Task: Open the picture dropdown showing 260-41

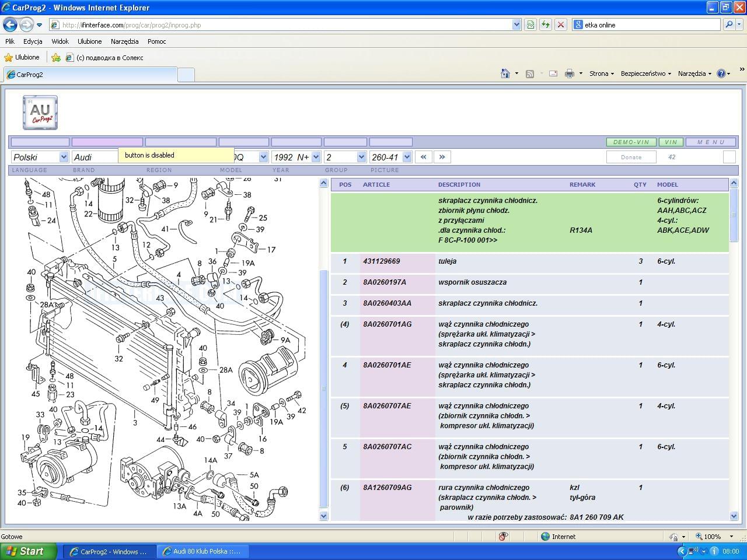Action: (390, 157)
